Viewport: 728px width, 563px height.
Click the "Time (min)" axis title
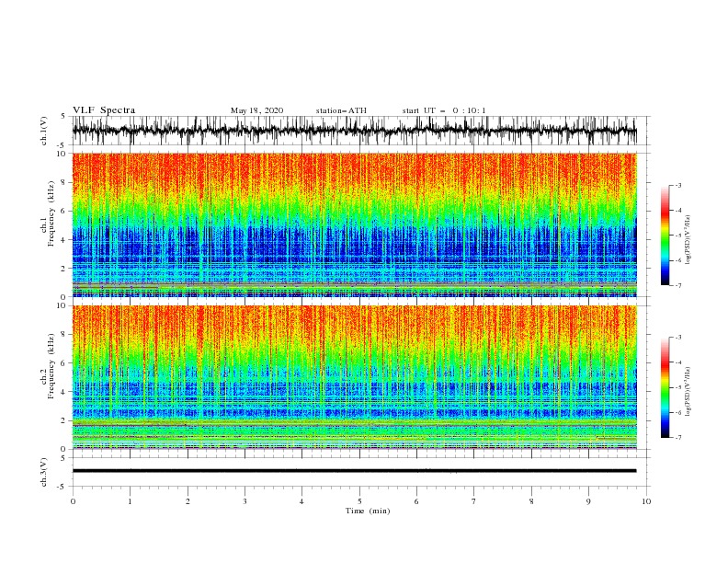(x=368, y=511)
